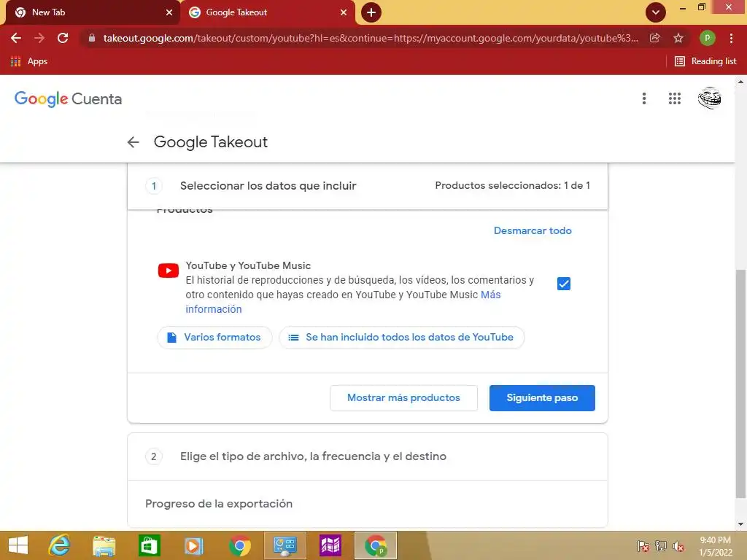Bookmark this page with the star icon
Viewport: 747px width, 560px height.
(x=678, y=38)
